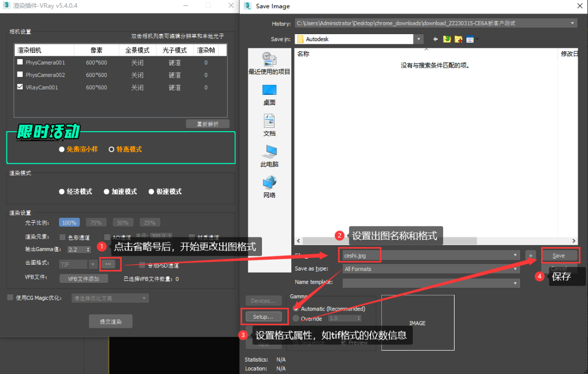588x374 pixels.
Task: Click the scrollbar left arrow in file list
Action: 298,241
